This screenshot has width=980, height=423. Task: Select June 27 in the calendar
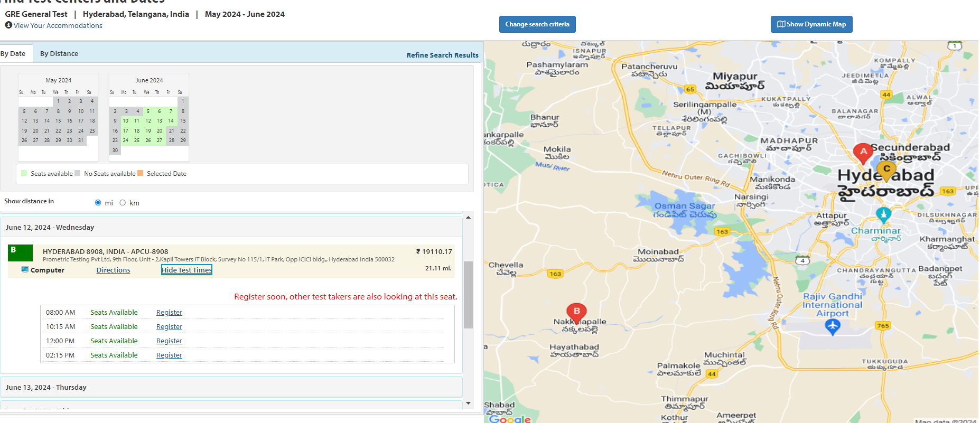click(x=160, y=140)
